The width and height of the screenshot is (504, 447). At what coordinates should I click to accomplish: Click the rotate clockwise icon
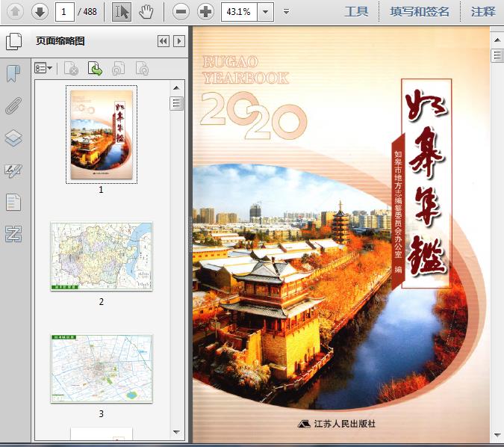coord(142,68)
